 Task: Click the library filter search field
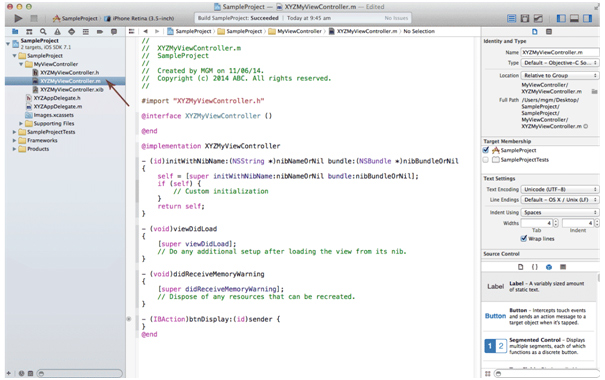[547, 373]
